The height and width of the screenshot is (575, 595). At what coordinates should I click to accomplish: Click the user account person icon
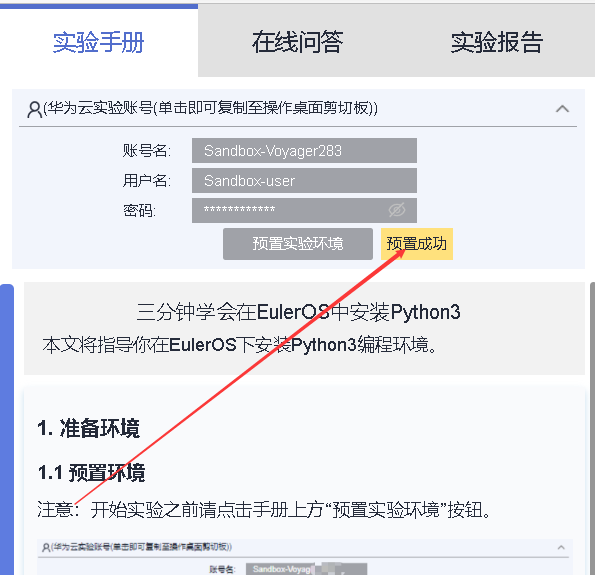coord(34,109)
